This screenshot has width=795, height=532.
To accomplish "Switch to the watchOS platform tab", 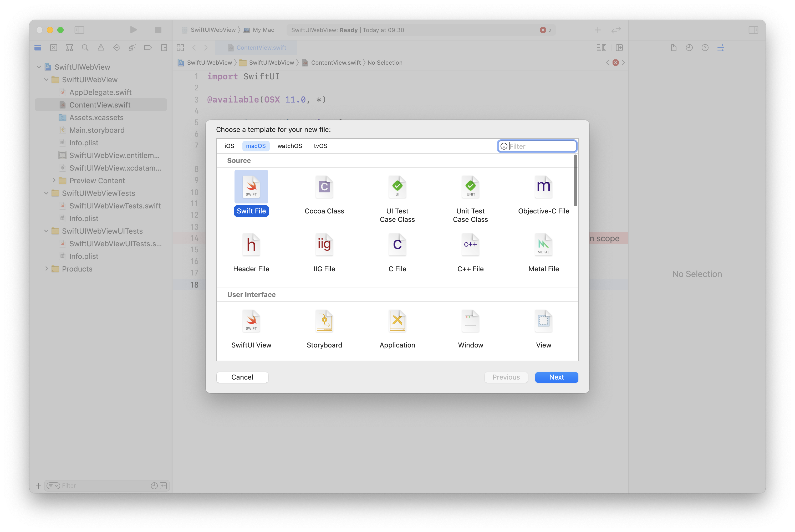I will pyautogui.click(x=290, y=146).
